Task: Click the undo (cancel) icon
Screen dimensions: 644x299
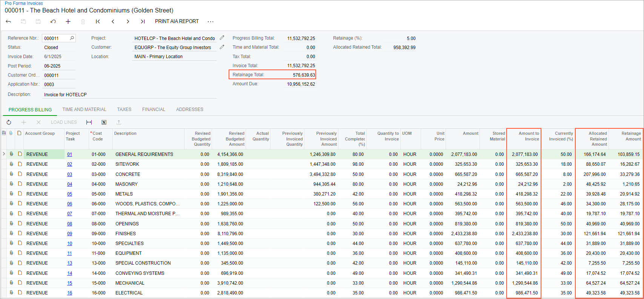Action: (53, 22)
